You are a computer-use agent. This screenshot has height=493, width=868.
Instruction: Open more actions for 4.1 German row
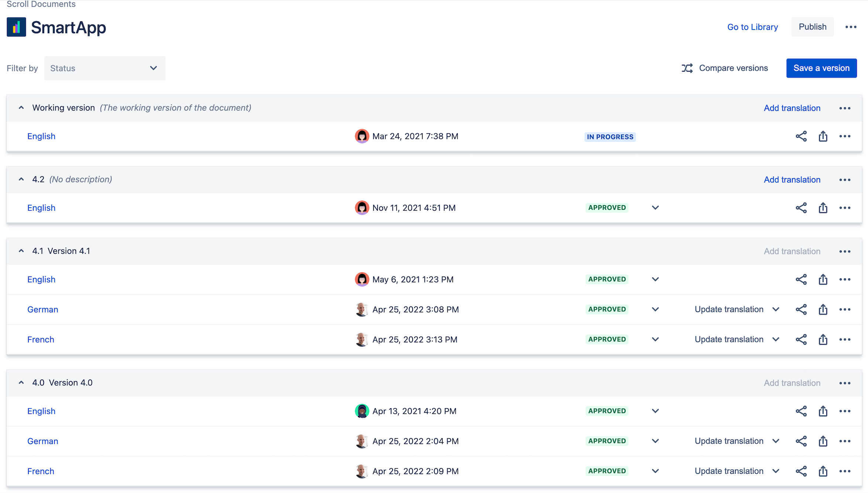844,310
